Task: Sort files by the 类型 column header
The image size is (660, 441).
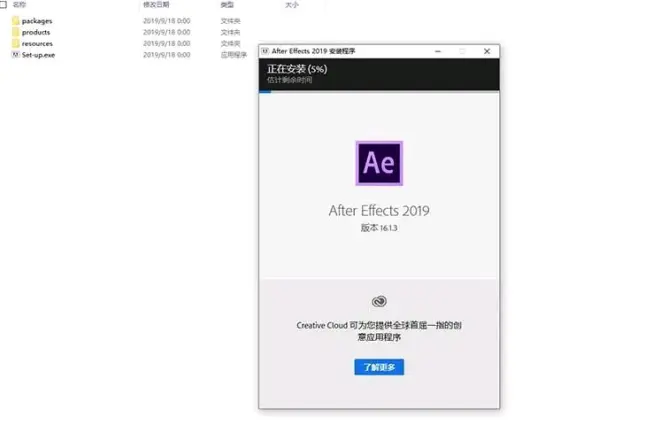Action: pyautogui.click(x=227, y=5)
